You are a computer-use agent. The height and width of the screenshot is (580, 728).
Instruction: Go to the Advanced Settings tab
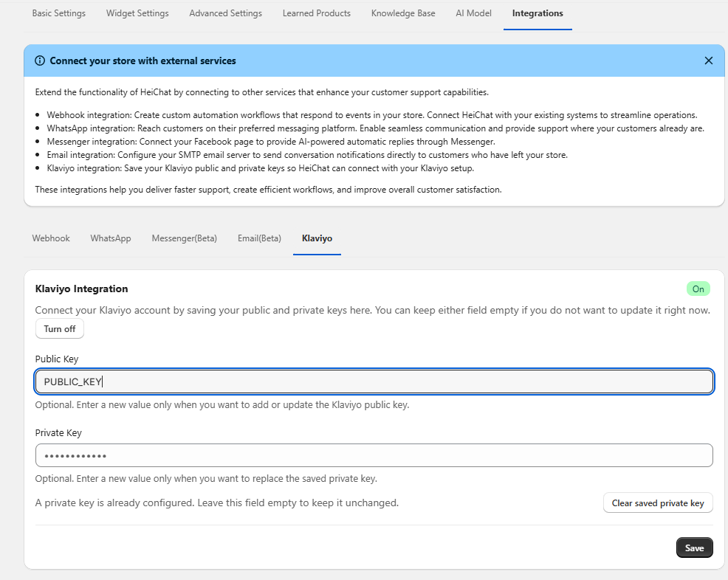pos(225,13)
